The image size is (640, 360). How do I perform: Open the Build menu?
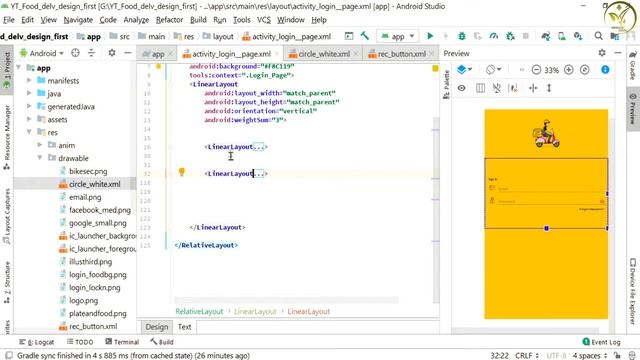click(198, 20)
